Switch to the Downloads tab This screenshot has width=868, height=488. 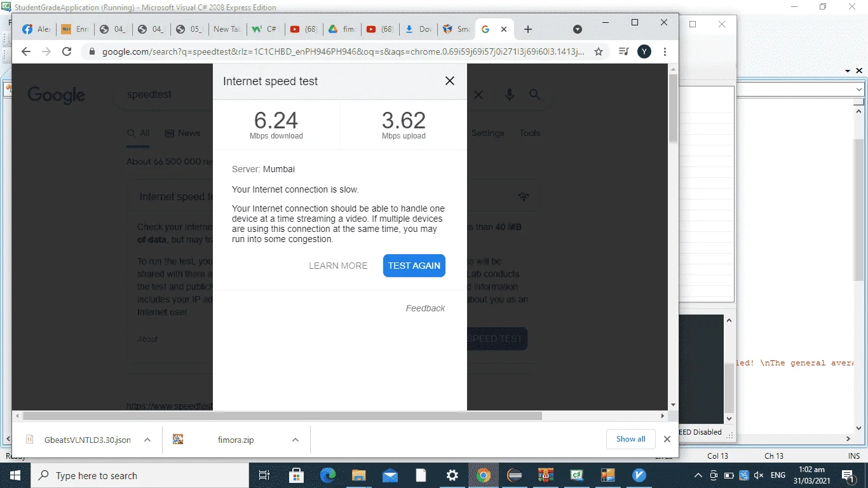click(x=418, y=29)
